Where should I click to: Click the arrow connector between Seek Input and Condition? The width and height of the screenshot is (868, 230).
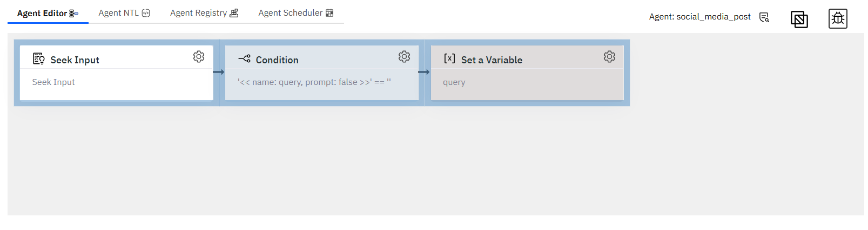point(218,72)
